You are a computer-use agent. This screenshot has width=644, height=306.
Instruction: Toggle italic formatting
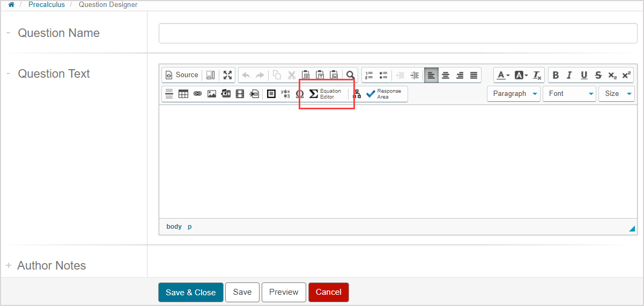(569, 75)
